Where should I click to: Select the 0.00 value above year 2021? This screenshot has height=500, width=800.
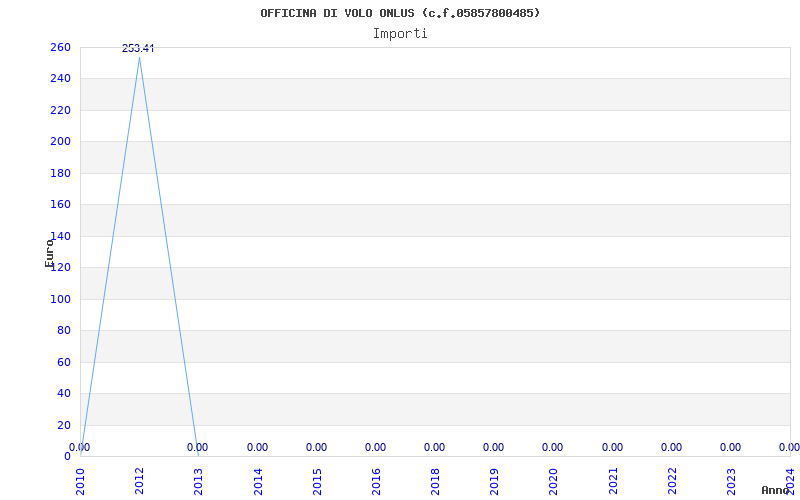[x=612, y=447]
